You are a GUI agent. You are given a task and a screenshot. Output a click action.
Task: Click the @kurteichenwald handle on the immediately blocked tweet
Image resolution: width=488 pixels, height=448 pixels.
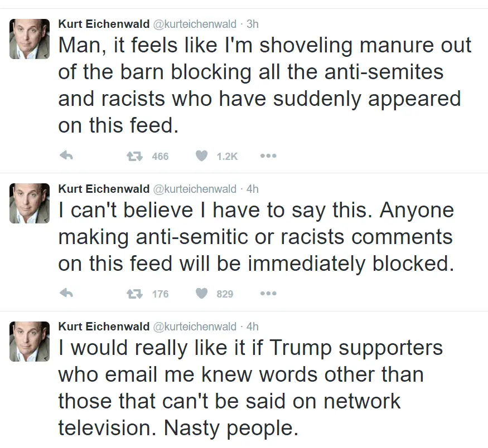194,189
